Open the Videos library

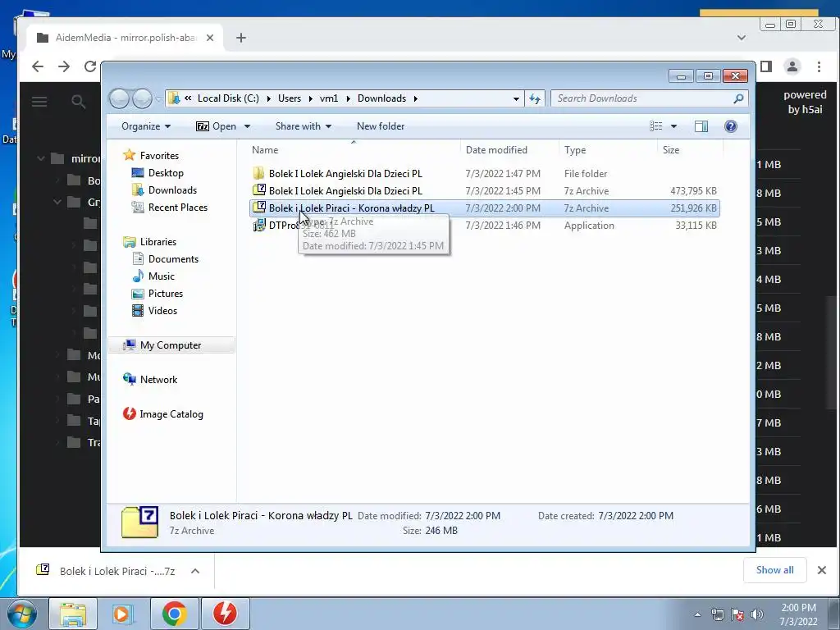[x=162, y=311]
